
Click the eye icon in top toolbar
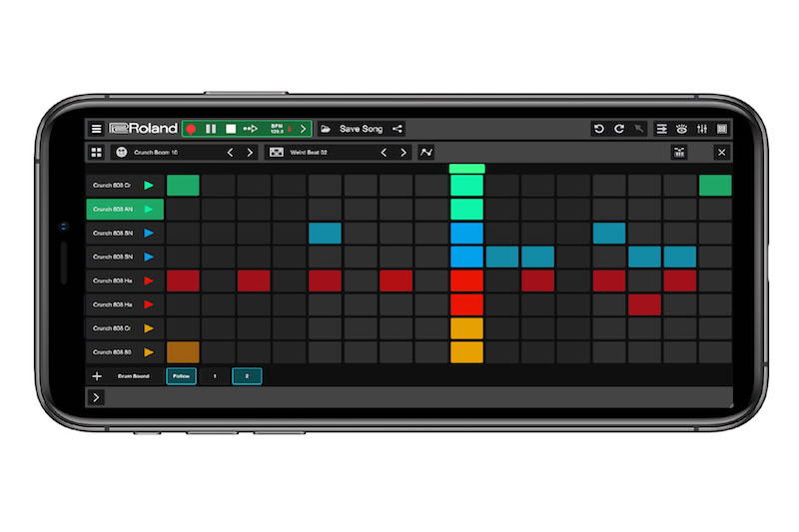681,129
